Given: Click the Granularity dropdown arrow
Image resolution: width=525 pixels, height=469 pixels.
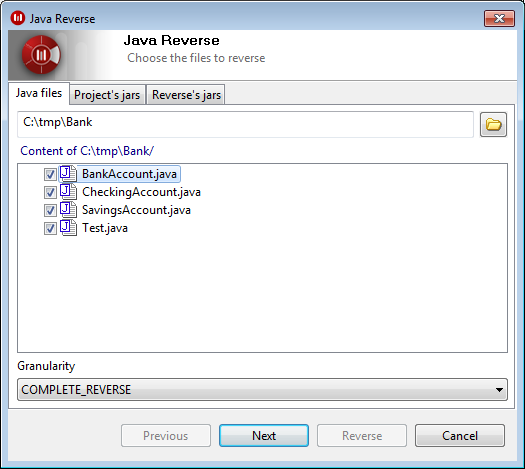Looking at the screenshot, I should pos(499,390).
